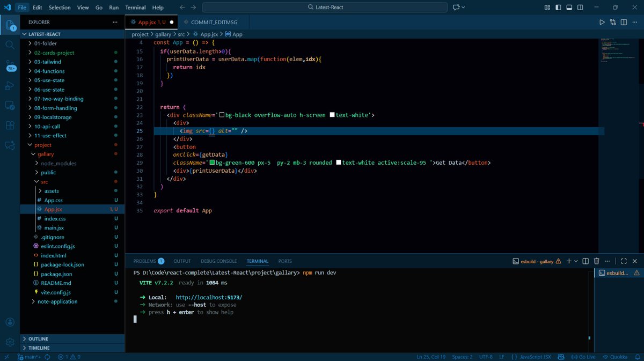This screenshot has height=361, width=644.
Task: Open main.jsx in the explorer
Action: (54, 228)
